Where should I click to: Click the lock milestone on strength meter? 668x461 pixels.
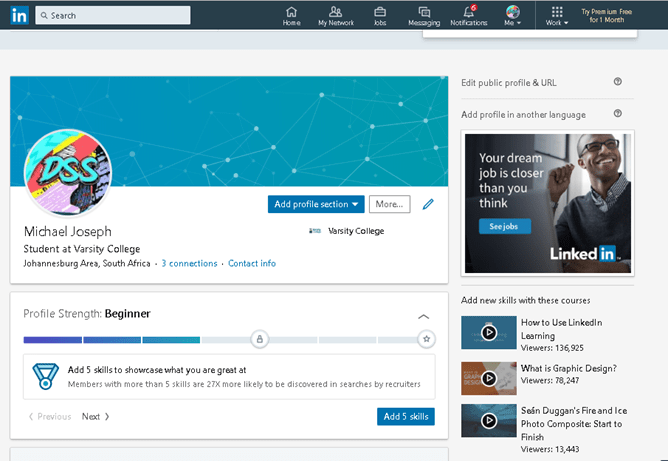[259, 340]
